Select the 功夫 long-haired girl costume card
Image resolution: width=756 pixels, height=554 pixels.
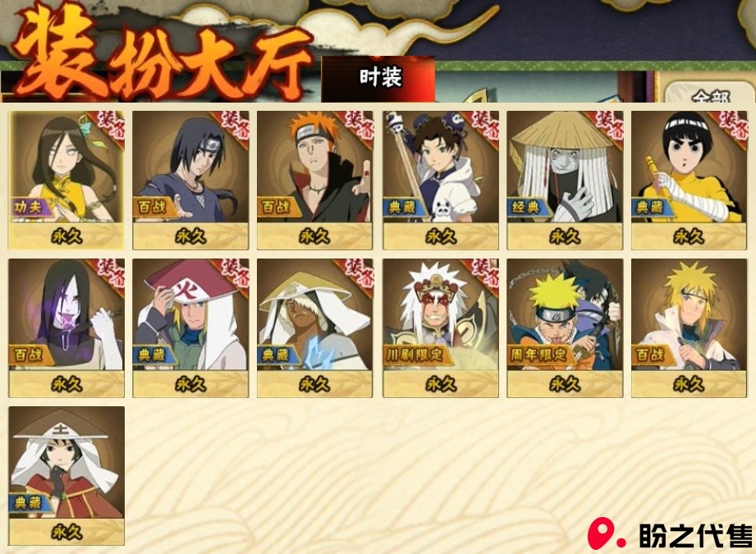pyautogui.click(x=66, y=180)
